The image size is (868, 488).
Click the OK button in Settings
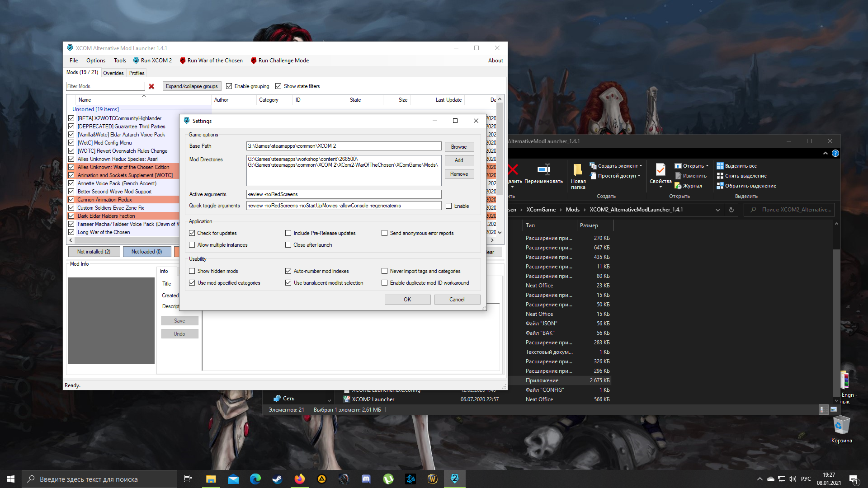pyautogui.click(x=407, y=300)
